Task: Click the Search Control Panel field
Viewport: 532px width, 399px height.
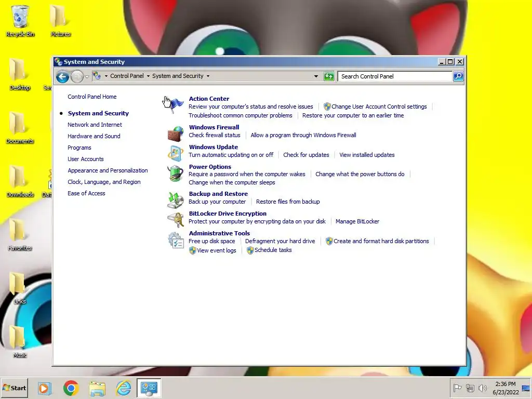Action: point(395,76)
